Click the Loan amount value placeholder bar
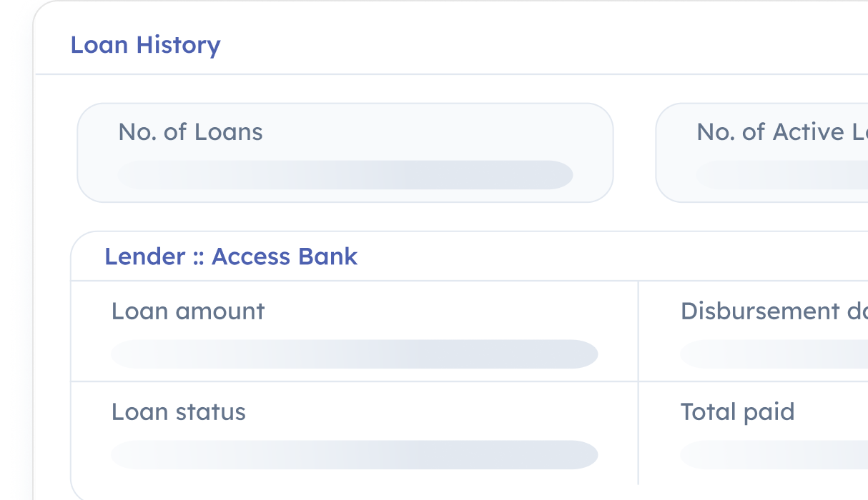868x500 pixels. click(x=354, y=354)
